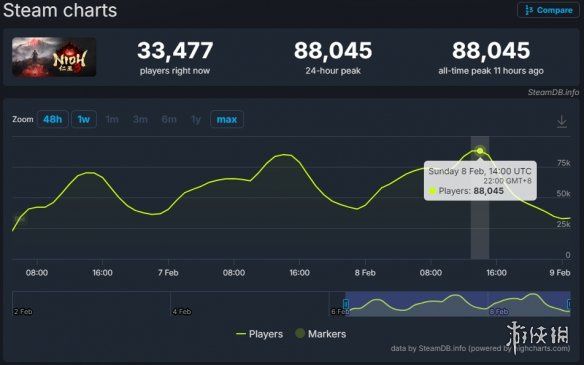Click the selected range in navigator

coord(458,304)
